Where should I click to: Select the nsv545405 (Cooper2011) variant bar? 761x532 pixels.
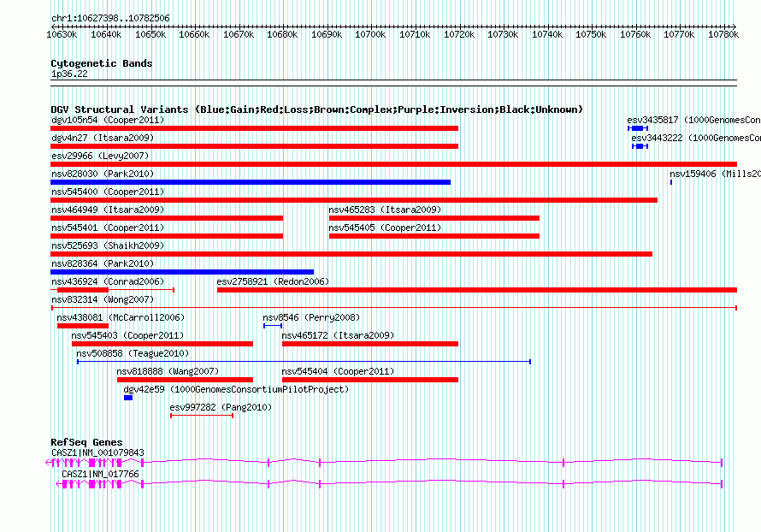(434, 236)
